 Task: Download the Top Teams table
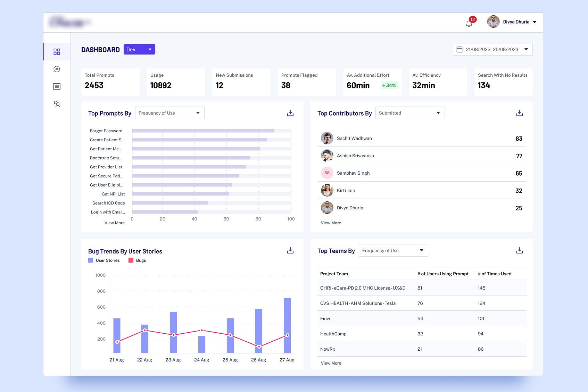(x=519, y=251)
